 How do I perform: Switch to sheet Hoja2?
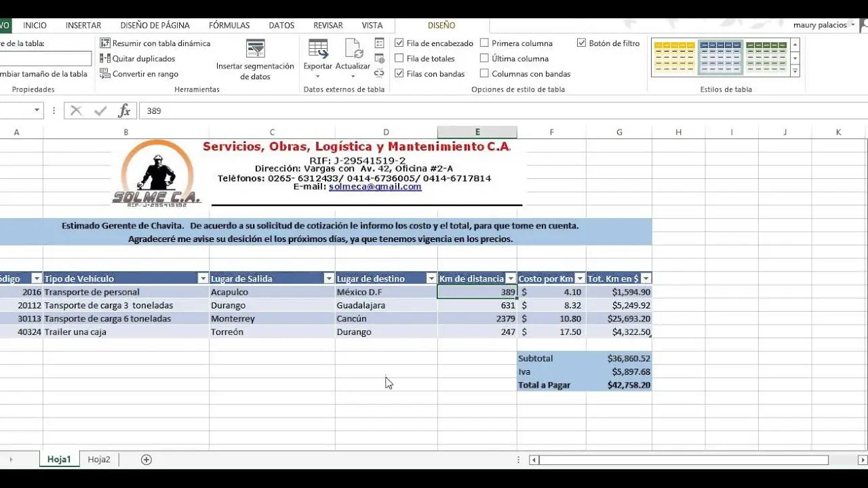pos(99,460)
